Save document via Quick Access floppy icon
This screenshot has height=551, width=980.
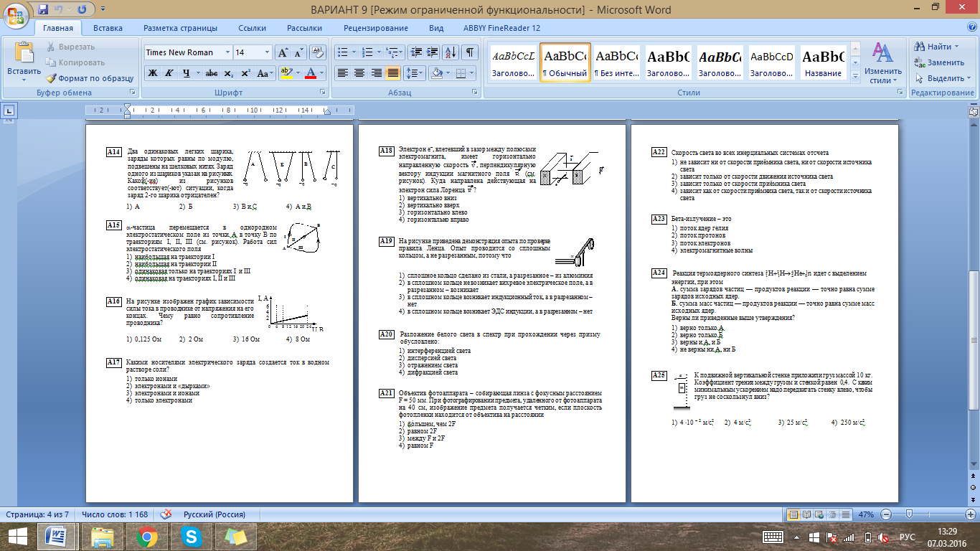pyautogui.click(x=43, y=9)
